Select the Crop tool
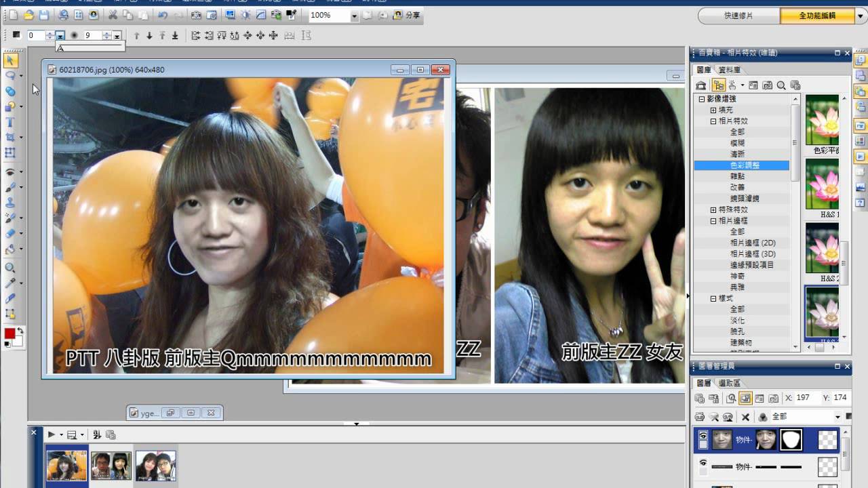868x488 pixels. (10, 138)
